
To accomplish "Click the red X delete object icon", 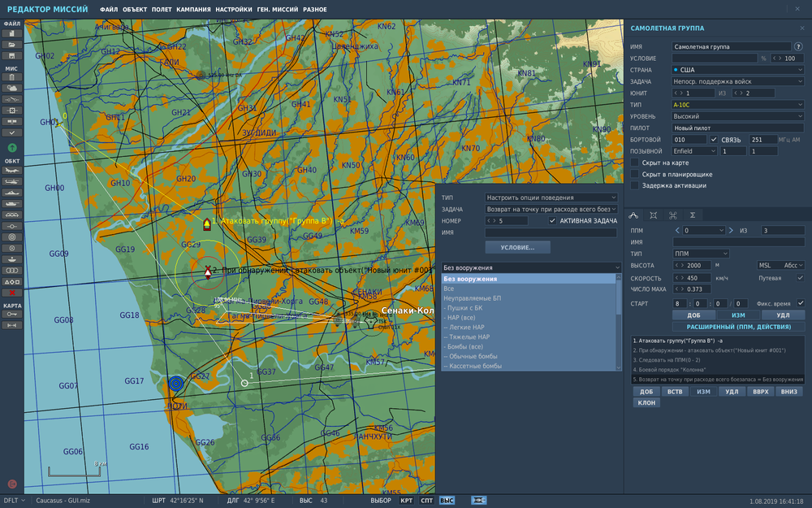I will pyautogui.click(x=12, y=292).
